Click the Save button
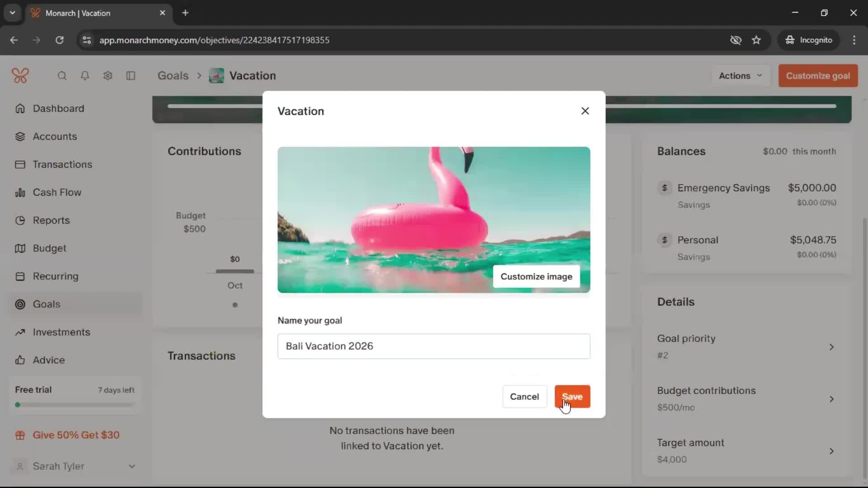Screen dimensions: 868x488 572,397
